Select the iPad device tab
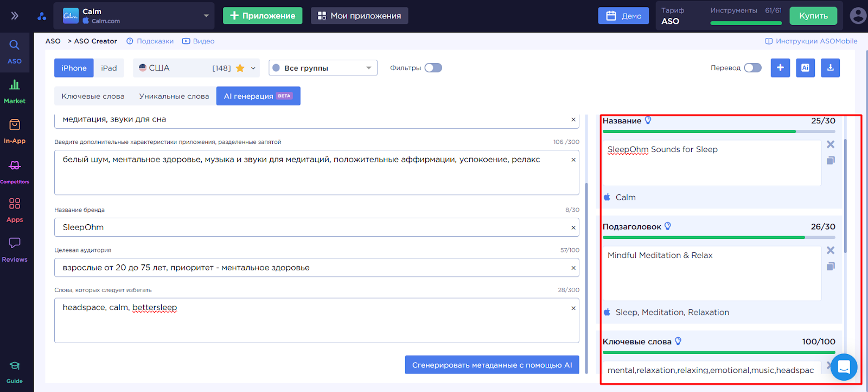 coord(109,68)
